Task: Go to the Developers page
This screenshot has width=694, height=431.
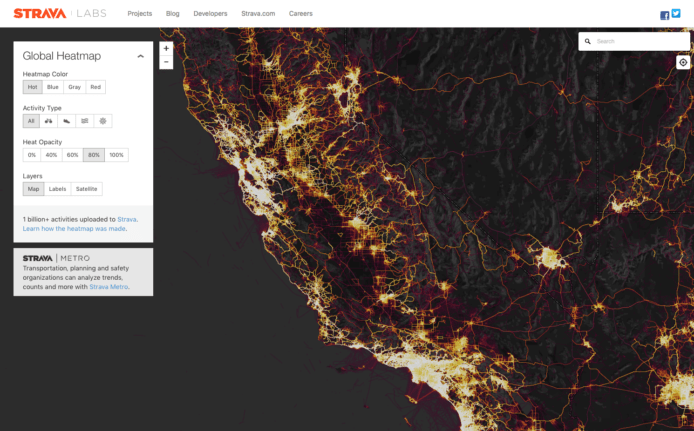Action: click(210, 14)
